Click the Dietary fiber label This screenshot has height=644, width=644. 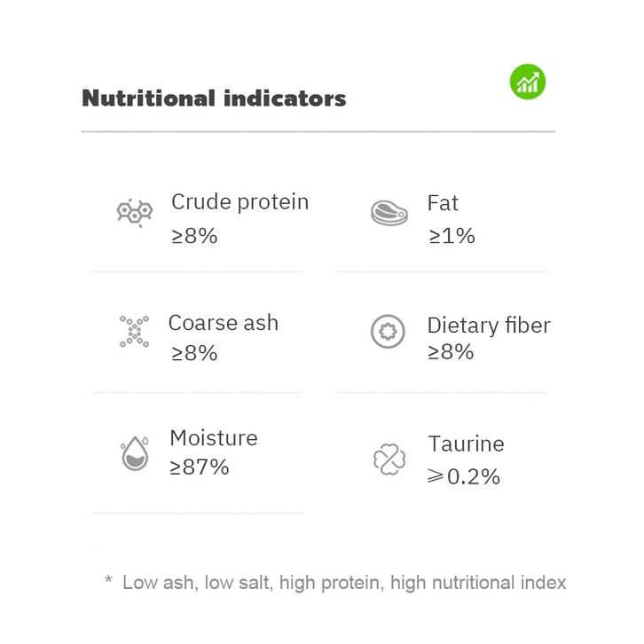[489, 326]
